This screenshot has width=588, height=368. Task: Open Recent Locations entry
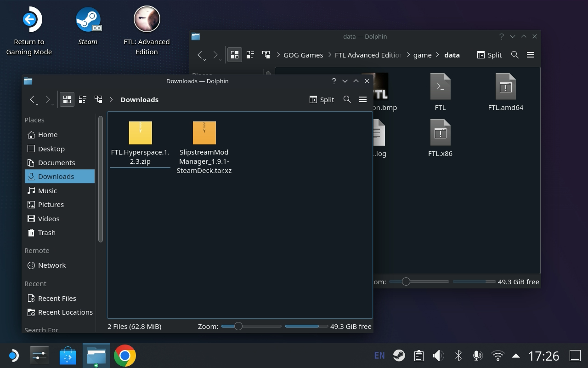[60, 312]
